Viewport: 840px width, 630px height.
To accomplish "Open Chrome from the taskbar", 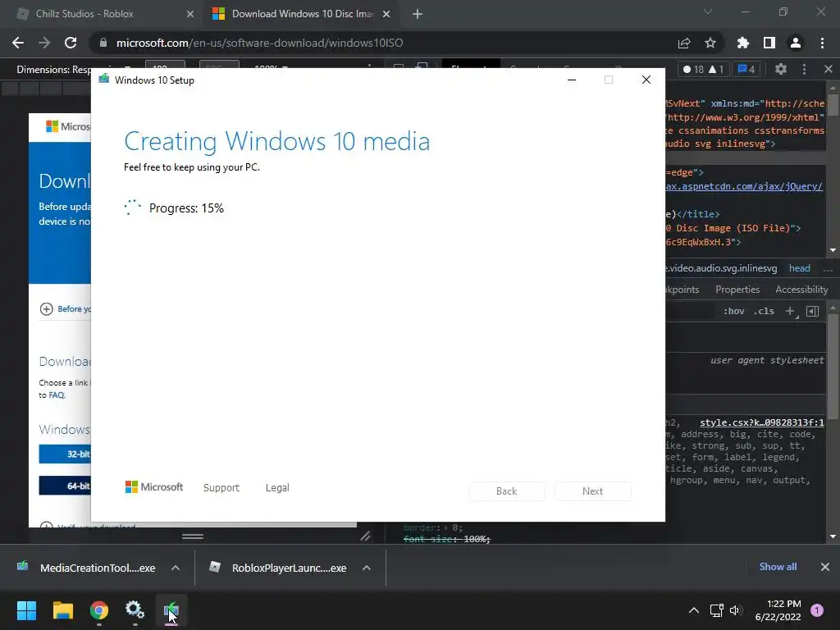I will pos(99,610).
